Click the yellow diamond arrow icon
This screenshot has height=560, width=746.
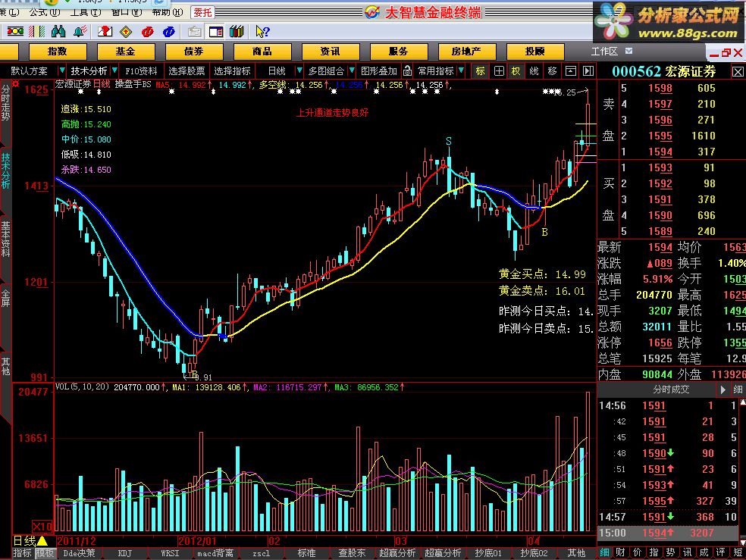(126, 32)
